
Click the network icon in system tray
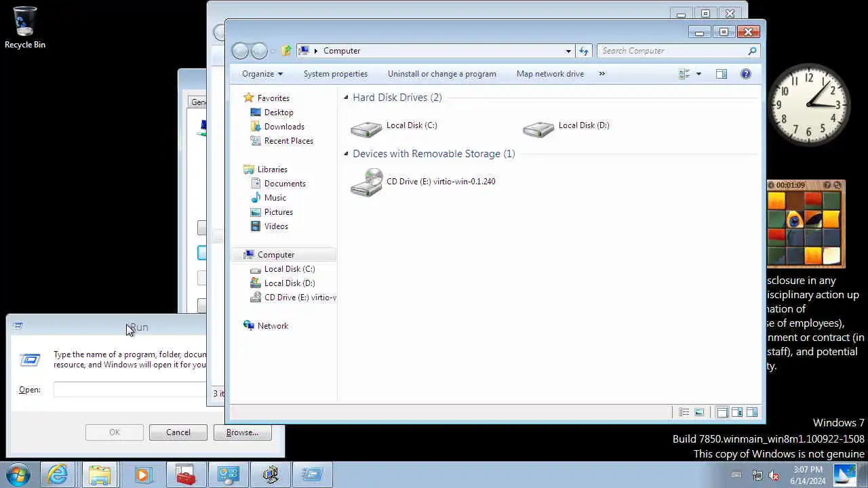tap(757, 475)
